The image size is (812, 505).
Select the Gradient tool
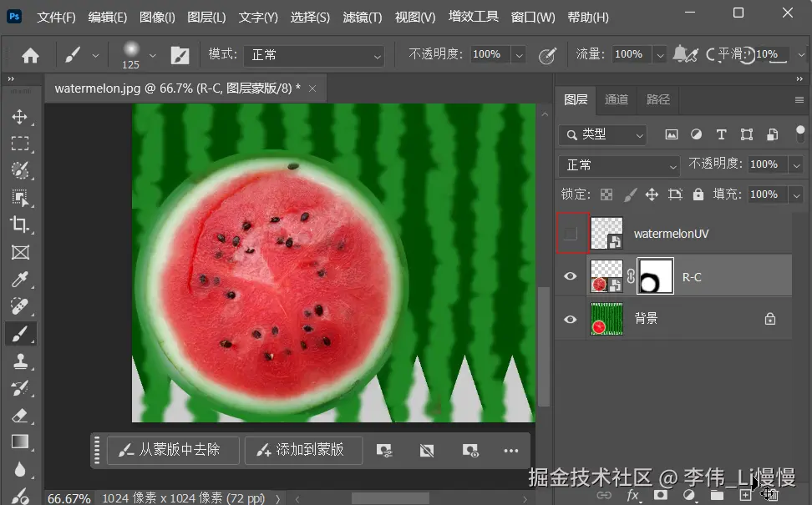coord(20,442)
